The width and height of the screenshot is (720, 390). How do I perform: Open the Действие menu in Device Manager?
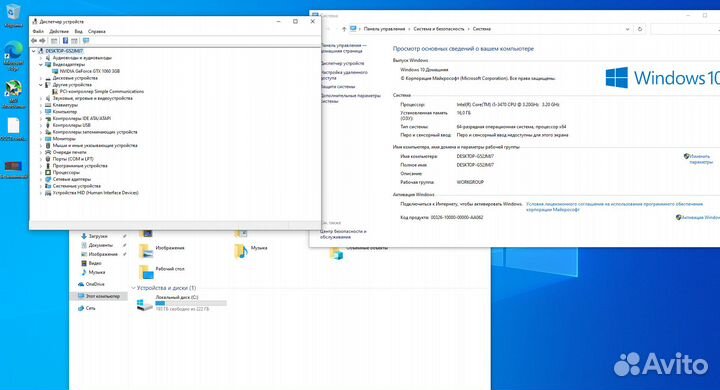click(59, 31)
